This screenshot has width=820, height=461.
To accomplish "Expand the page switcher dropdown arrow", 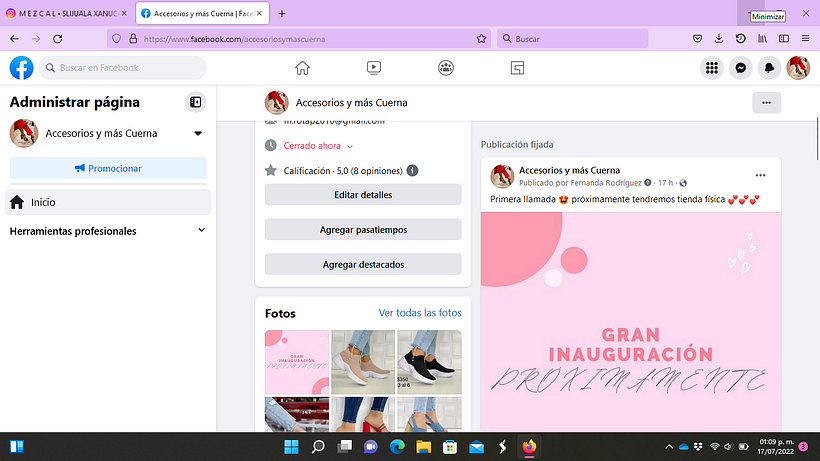I will (x=198, y=133).
